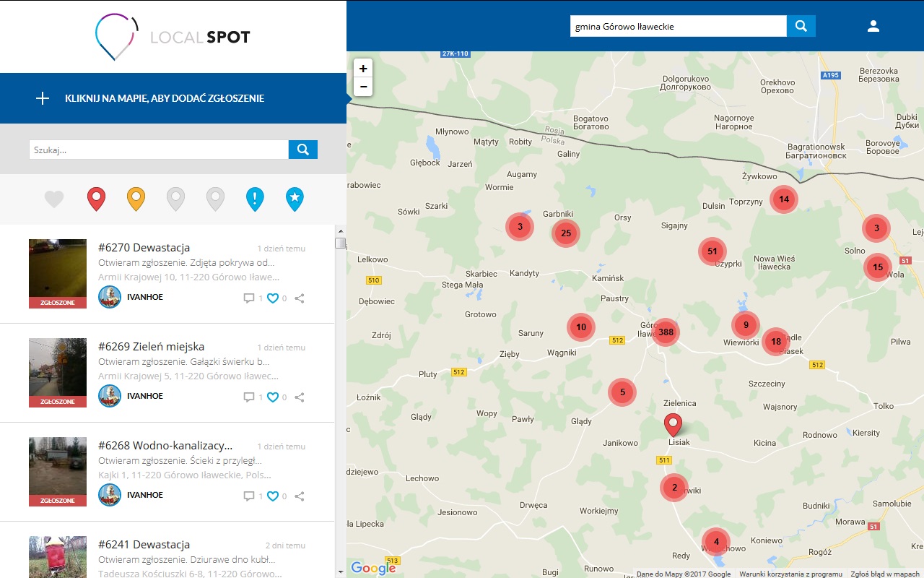The height and width of the screenshot is (578, 924).
Task: Click the report list scrollbar thumb
Action: click(x=341, y=243)
